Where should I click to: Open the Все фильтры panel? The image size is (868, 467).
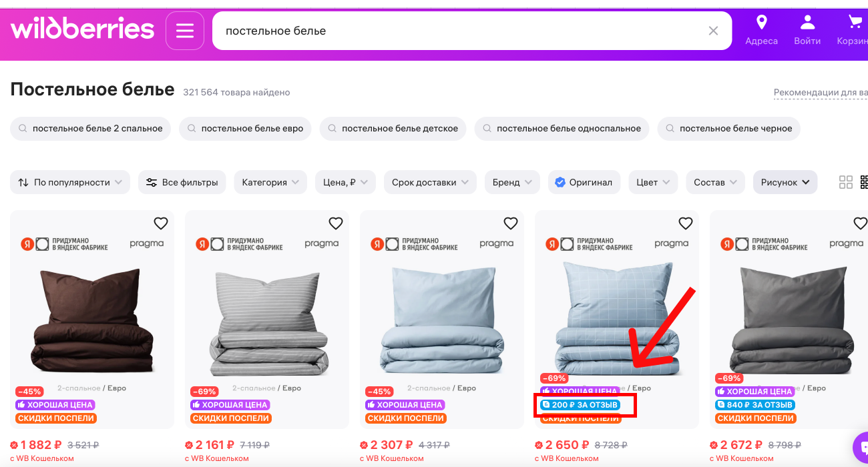182,182
